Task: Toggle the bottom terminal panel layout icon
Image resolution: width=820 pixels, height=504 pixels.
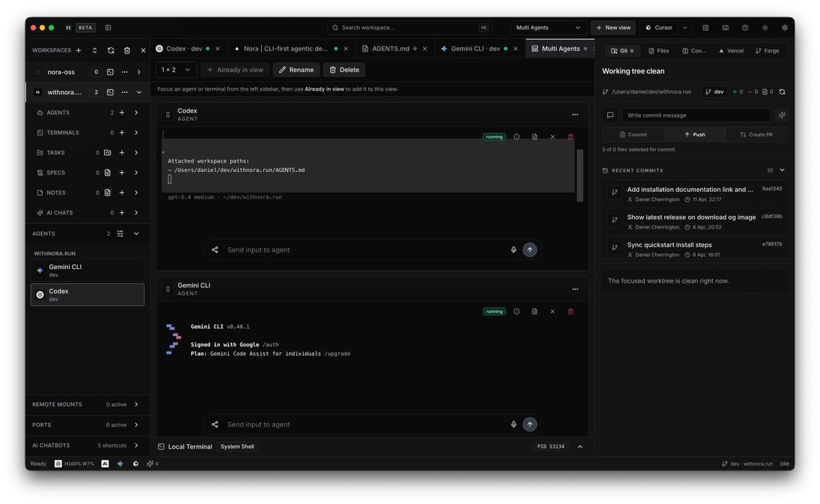Action: click(725, 28)
